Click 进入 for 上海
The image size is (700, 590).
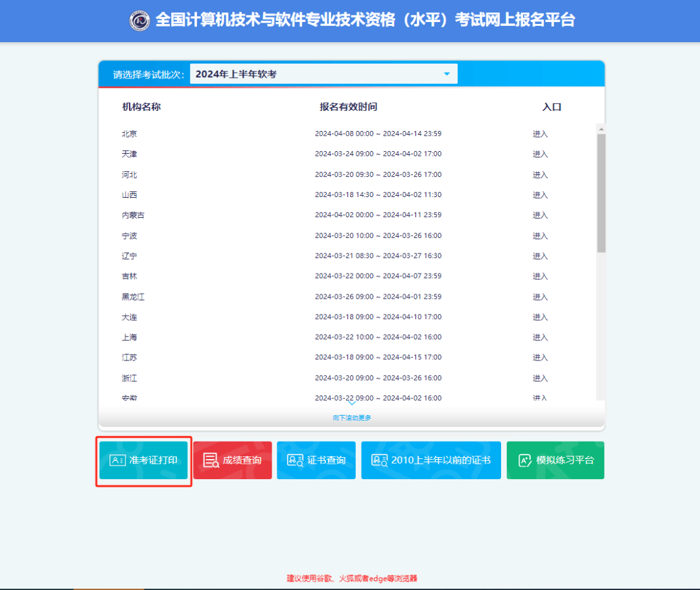point(540,337)
